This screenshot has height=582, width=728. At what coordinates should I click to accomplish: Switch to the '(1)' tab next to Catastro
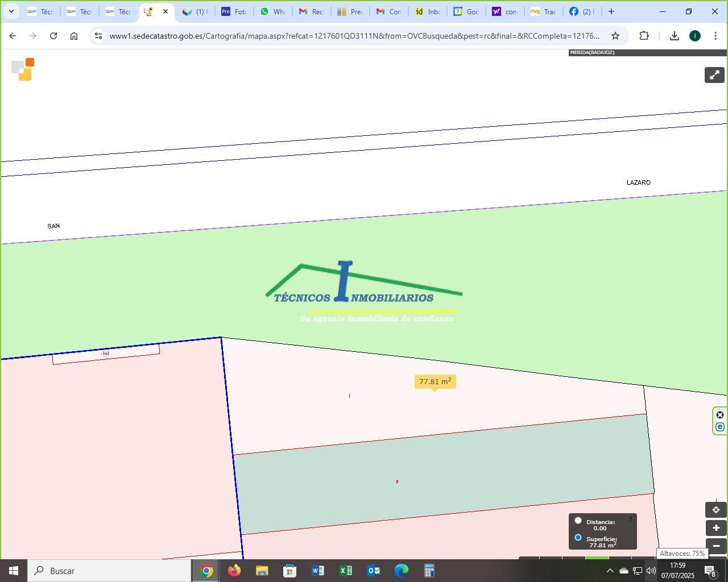[195, 11]
